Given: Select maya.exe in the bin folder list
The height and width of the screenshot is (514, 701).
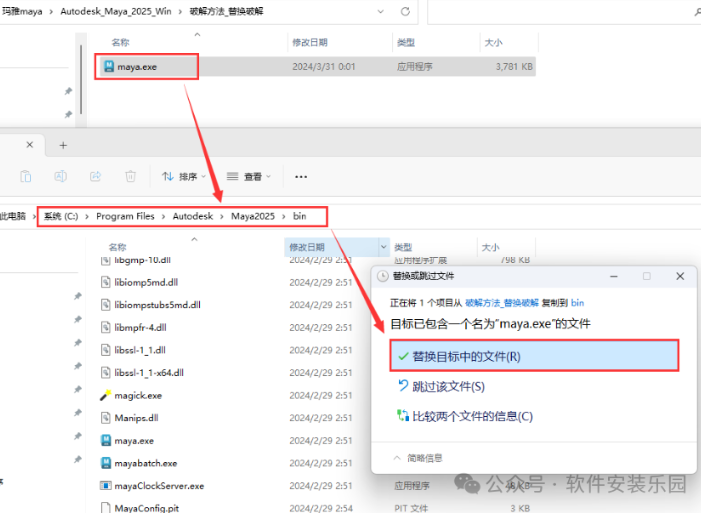Looking at the screenshot, I should [x=134, y=441].
